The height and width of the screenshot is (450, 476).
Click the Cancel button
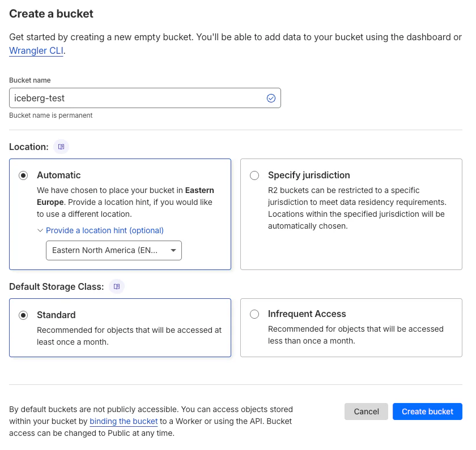(x=366, y=412)
